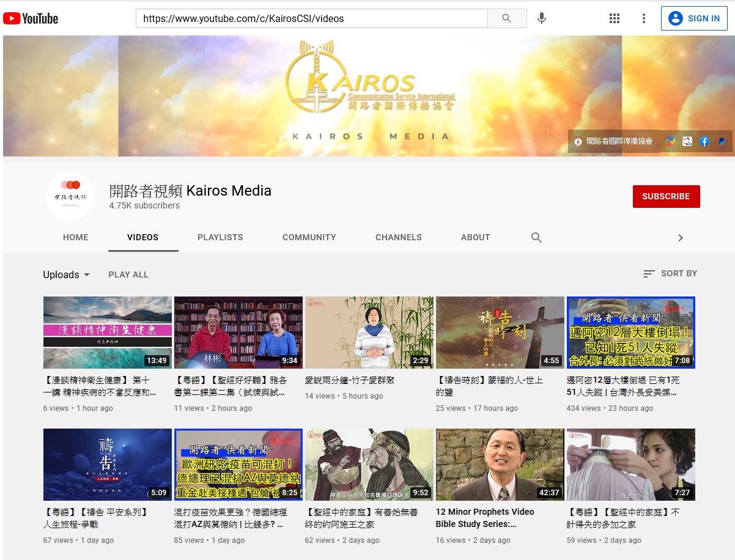Open the 12 Minor Prophets video thumbnail
Viewport: 735px width, 560px height.
point(500,465)
